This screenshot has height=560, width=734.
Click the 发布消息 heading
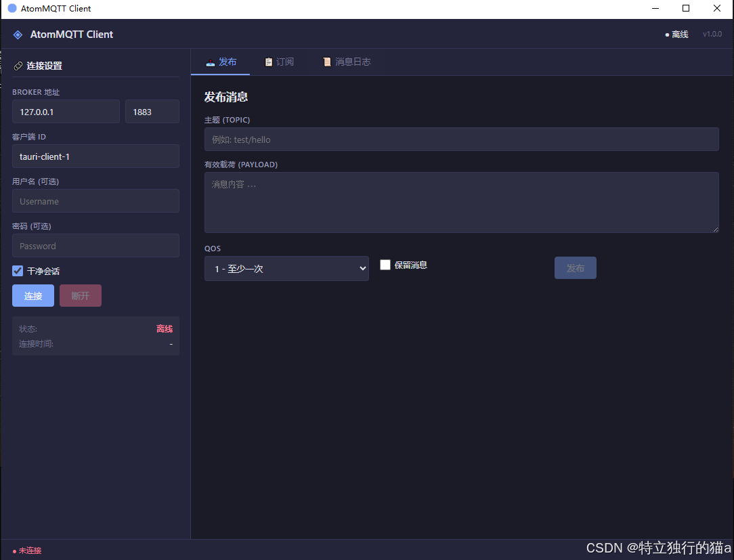pyautogui.click(x=226, y=97)
